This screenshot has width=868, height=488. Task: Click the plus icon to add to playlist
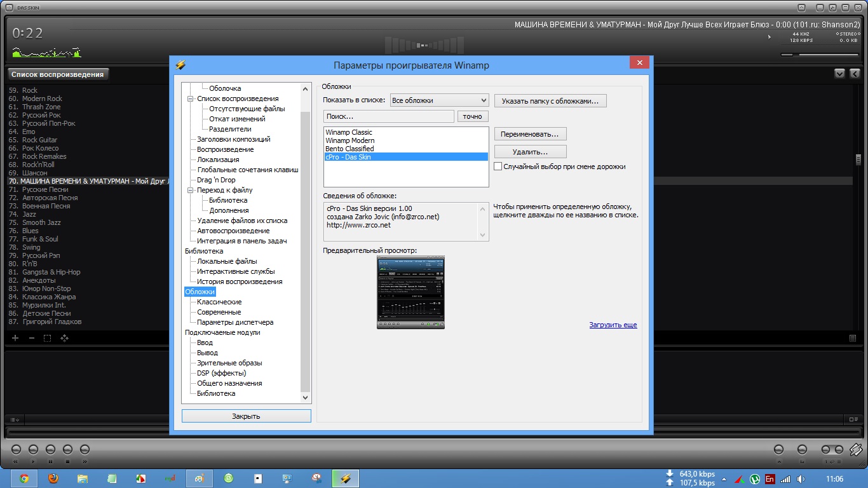coord(15,338)
